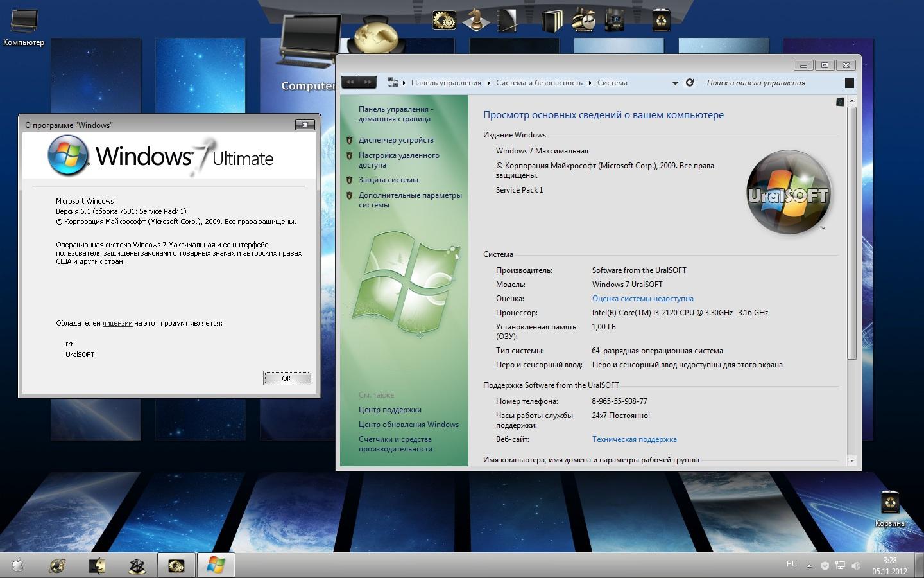Open the golden globe dock icon
Image resolution: width=924 pixels, height=578 pixels.
377,34
